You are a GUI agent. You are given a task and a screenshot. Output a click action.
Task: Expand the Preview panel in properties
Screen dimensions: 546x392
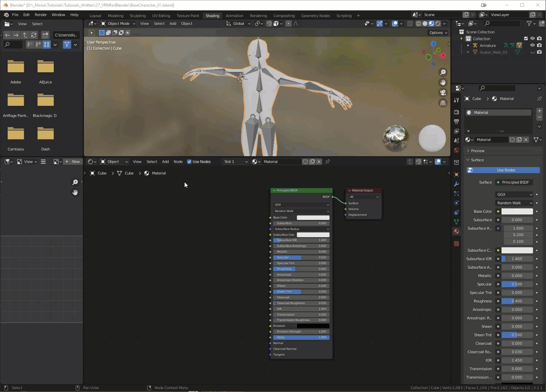[x=477, y=151]
